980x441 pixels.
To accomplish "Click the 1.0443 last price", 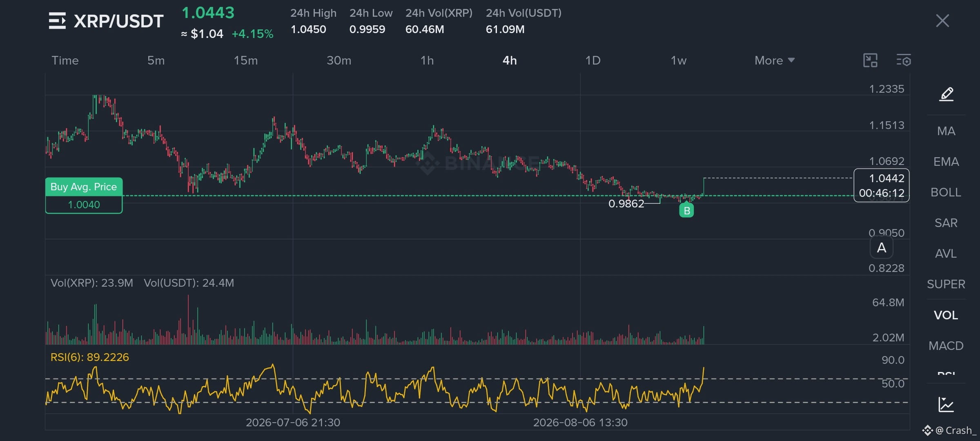I will [208, 13].
